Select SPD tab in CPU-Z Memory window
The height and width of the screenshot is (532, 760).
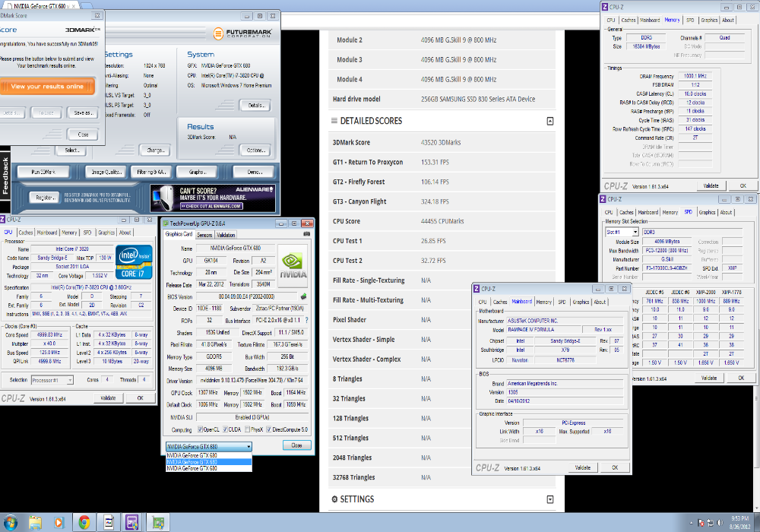pos(690,20)
